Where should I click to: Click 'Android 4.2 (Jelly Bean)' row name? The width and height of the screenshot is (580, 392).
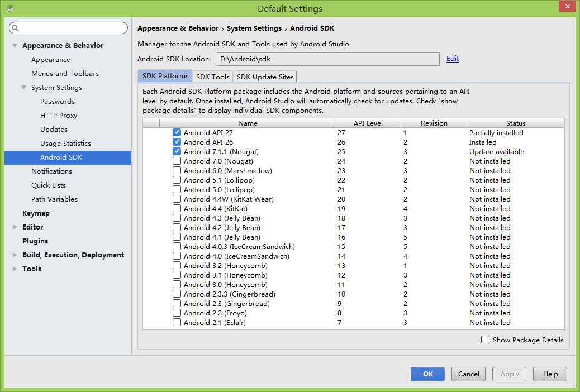click(222, 227)
